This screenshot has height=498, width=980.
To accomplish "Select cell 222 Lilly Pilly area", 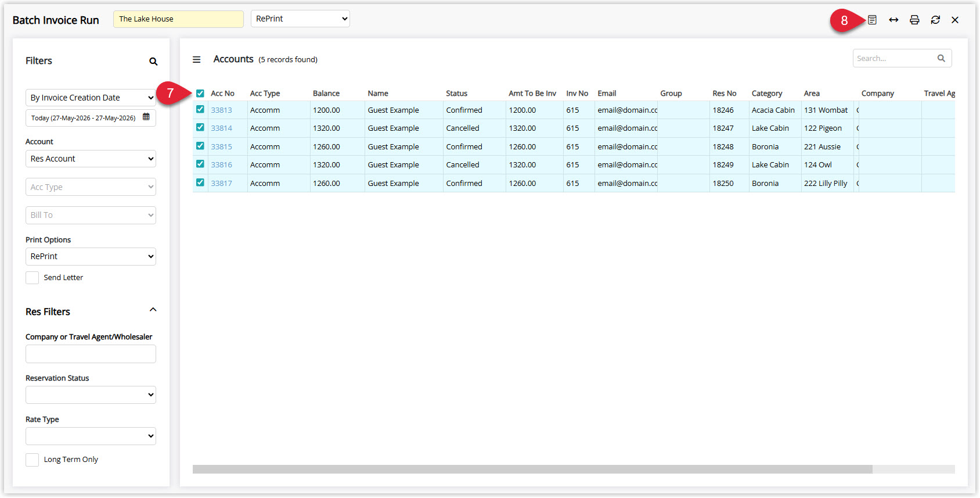I will pyautogui.click(x=827, y=183).
